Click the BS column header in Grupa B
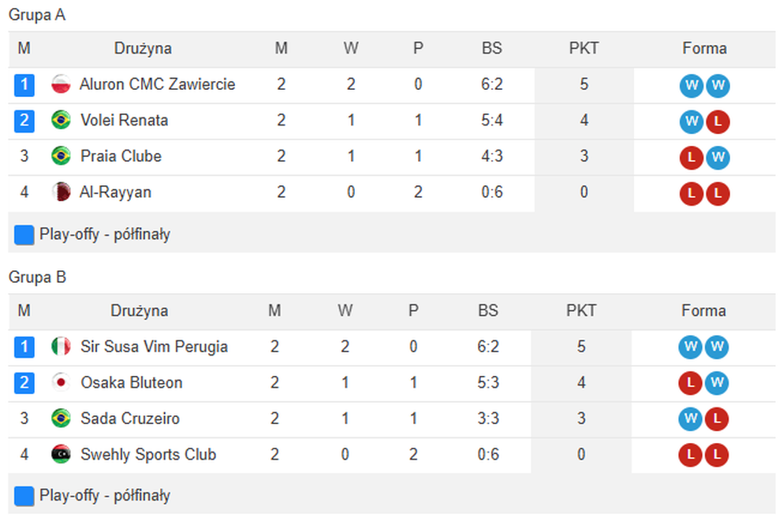 click(x=488, y=311)
